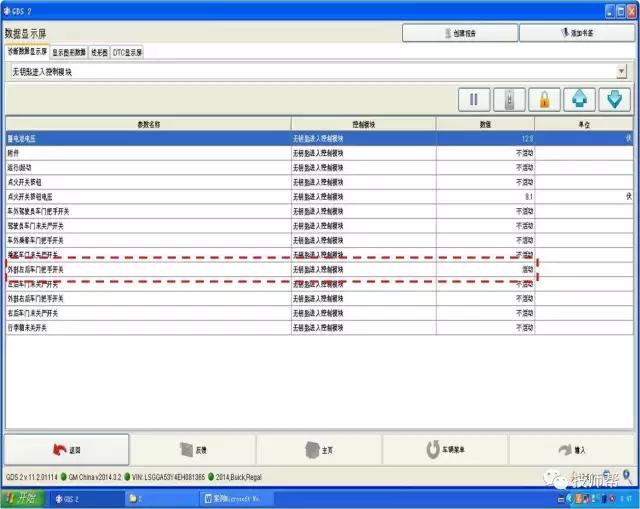Viewport: 640px width, 509px height.
Task: Open the folder window in the taskbar
Action: click(162, 499)
